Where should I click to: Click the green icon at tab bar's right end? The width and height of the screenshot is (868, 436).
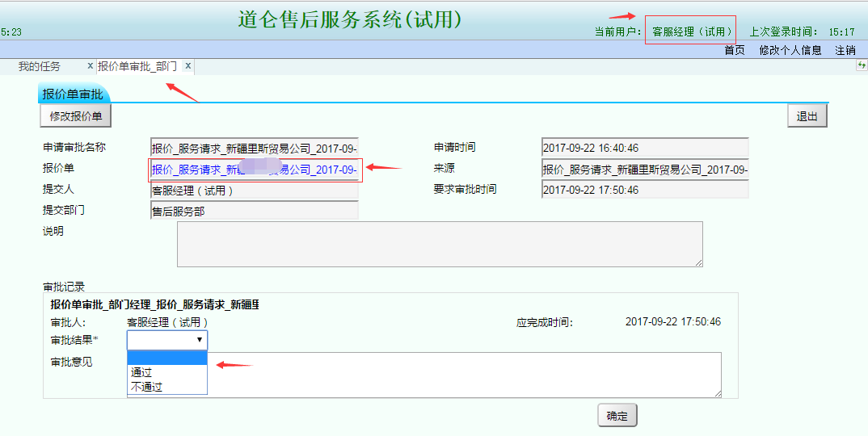point(862,65)
